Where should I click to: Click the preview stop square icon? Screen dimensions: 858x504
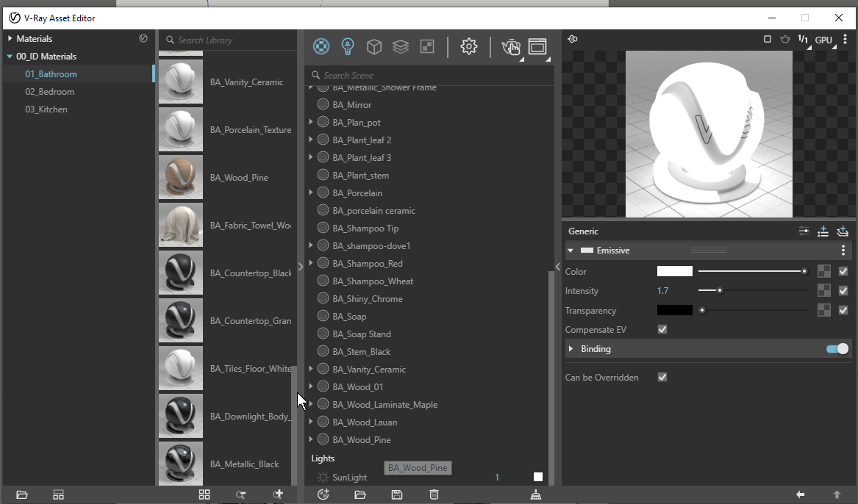click(x=767, y=39)
